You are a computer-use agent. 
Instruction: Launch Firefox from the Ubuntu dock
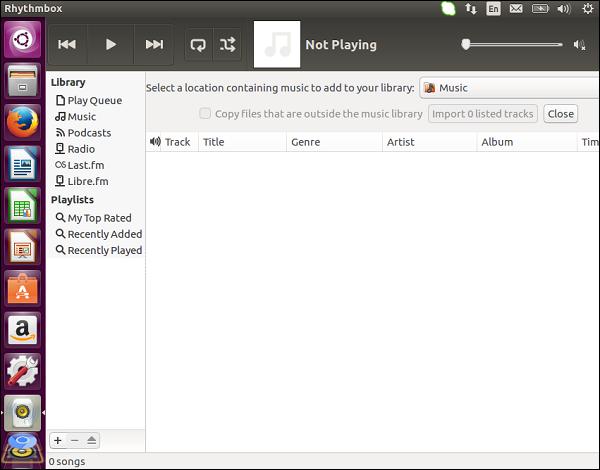[x=22, y=122]
